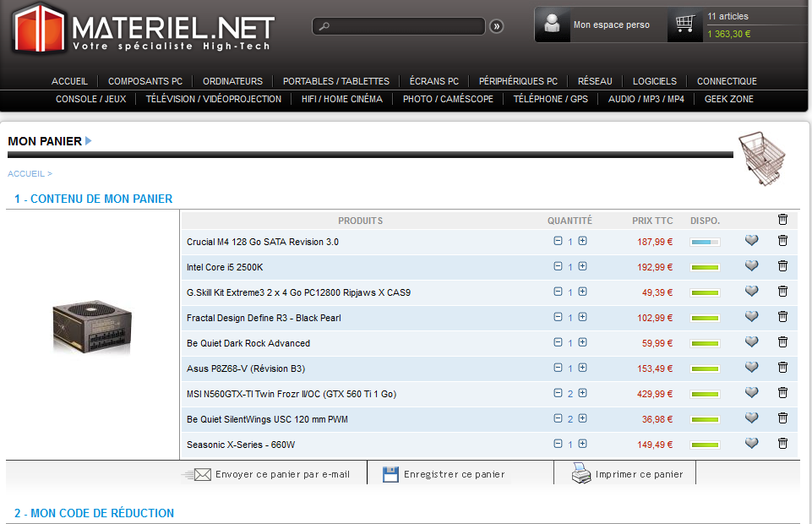Decrease quantity of G.Skill Kit Extreme3

[x=558, y=292]
